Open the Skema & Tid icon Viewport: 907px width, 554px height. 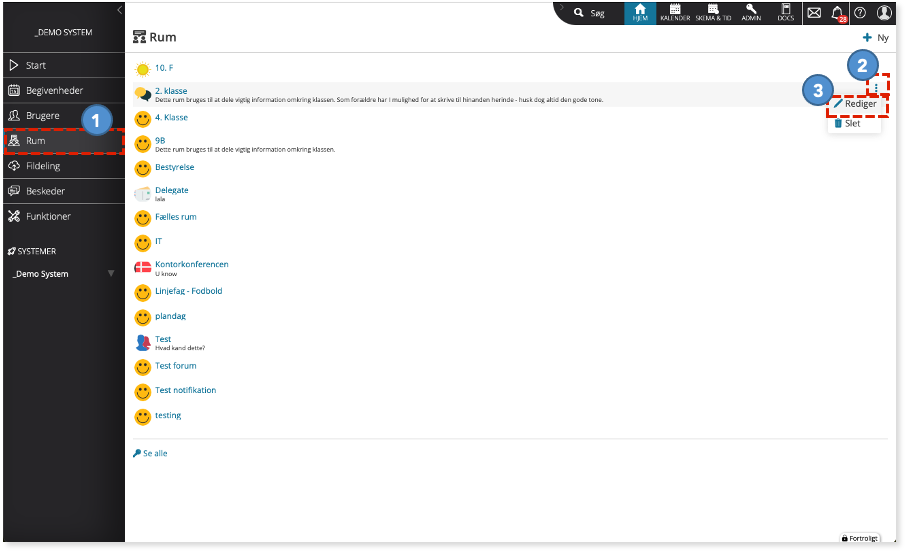pos(713,13)
